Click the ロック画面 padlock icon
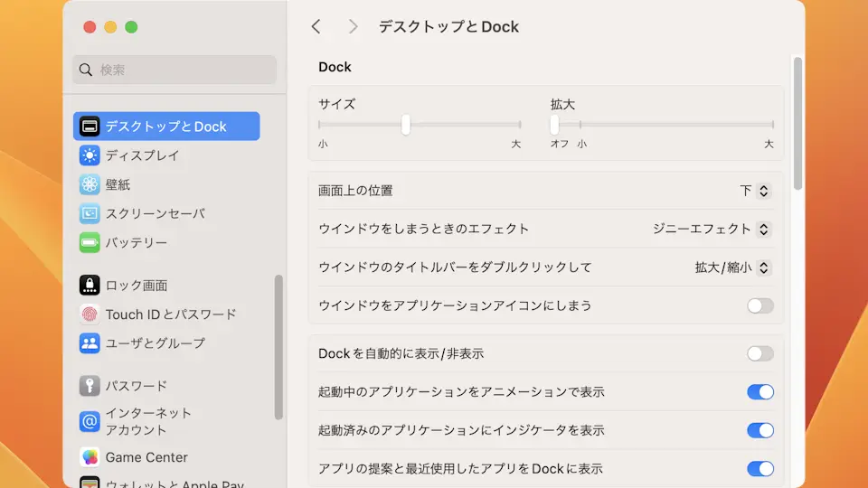The image size is (868, 488). coord(89,286)
